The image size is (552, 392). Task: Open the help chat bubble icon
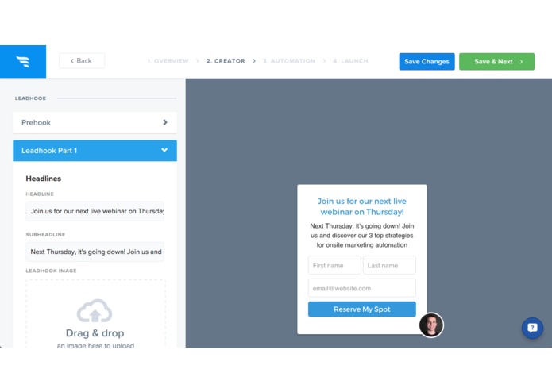[x=532, y=328]
